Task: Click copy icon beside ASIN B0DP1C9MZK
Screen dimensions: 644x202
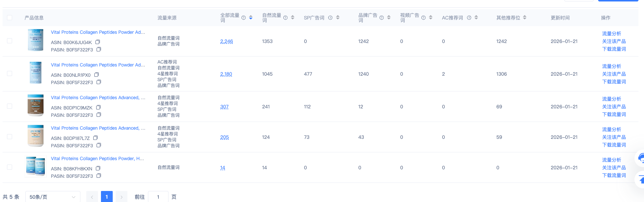Action: pyautogui.click(x=98, y=108)
